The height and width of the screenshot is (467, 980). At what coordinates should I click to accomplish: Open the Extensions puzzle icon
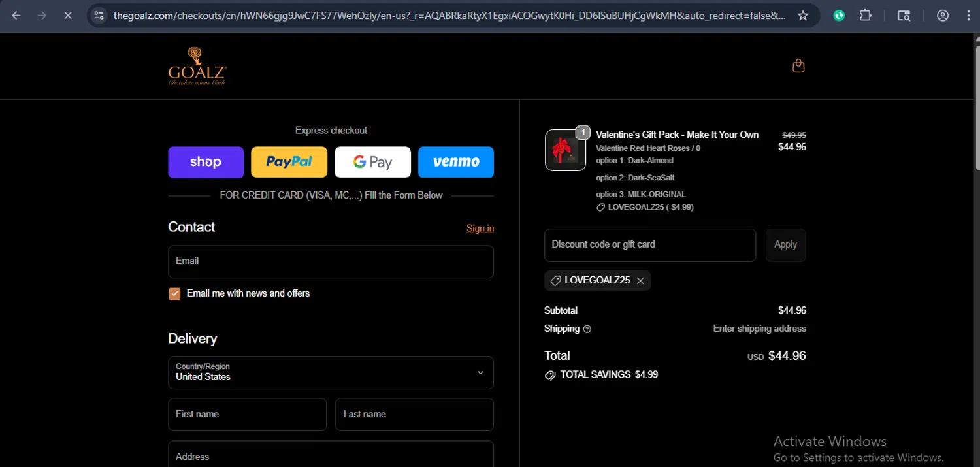pos(866,16)
